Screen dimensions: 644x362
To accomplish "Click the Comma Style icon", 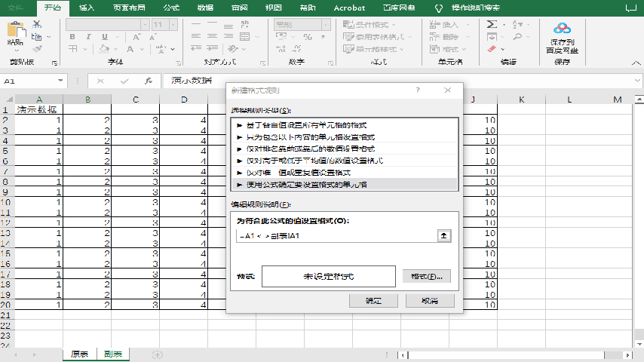I will pyautogui.click(x=324, y=37).
